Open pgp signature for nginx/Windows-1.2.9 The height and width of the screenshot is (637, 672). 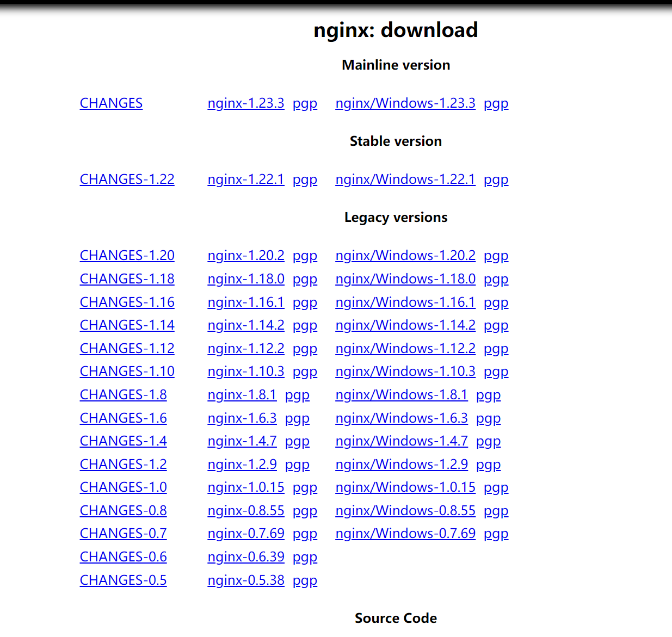489,465
